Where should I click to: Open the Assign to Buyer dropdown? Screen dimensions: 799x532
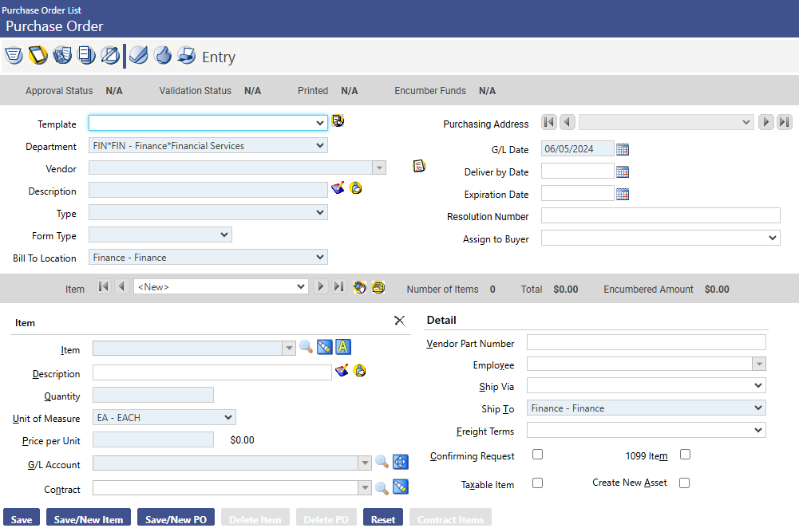click(660, 238)
